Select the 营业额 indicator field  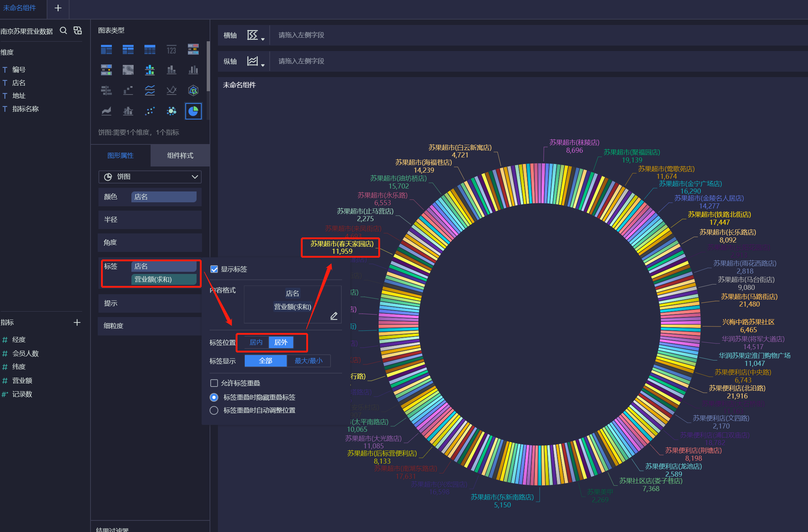tap(22, 381)
